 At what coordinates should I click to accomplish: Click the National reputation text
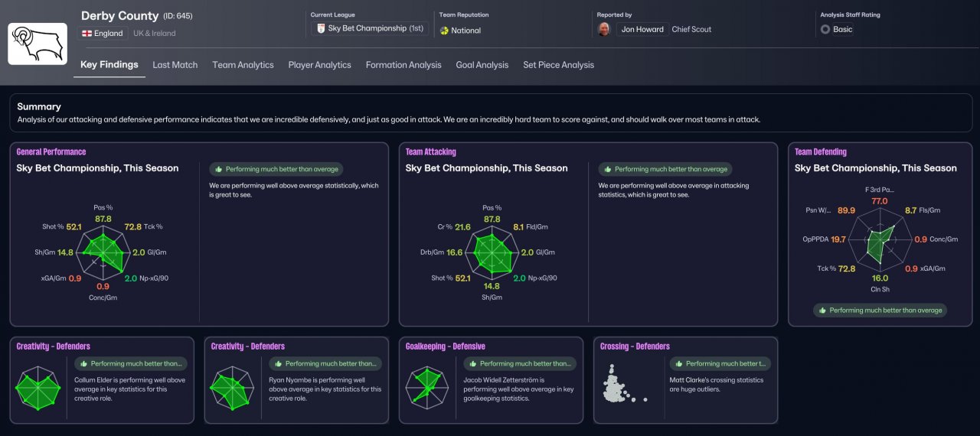(x=466, y=31)
